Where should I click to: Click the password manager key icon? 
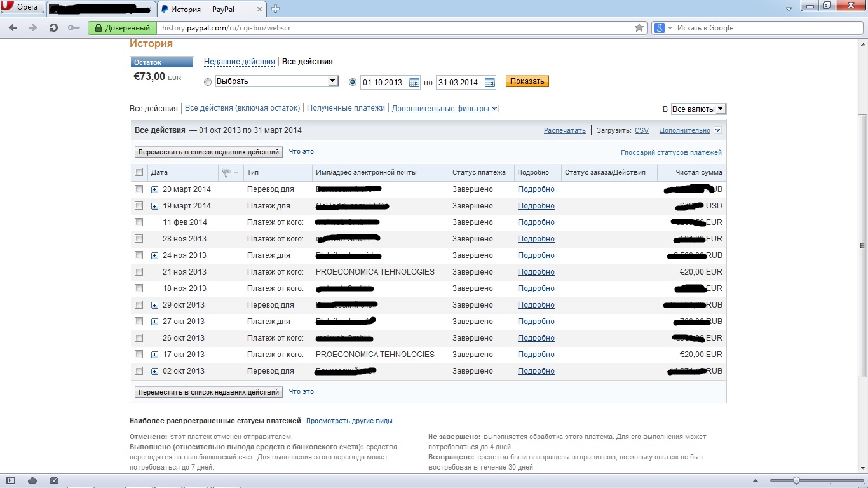coord(74,28)
